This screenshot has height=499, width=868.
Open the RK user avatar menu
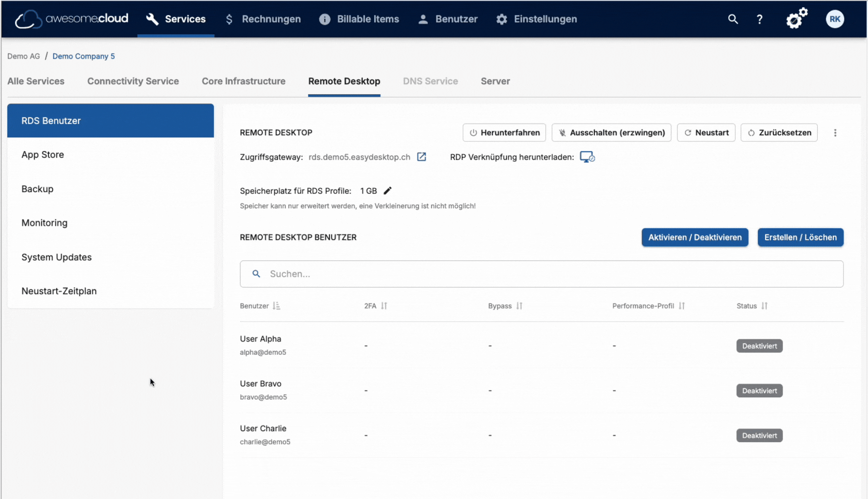click(835, 19)
